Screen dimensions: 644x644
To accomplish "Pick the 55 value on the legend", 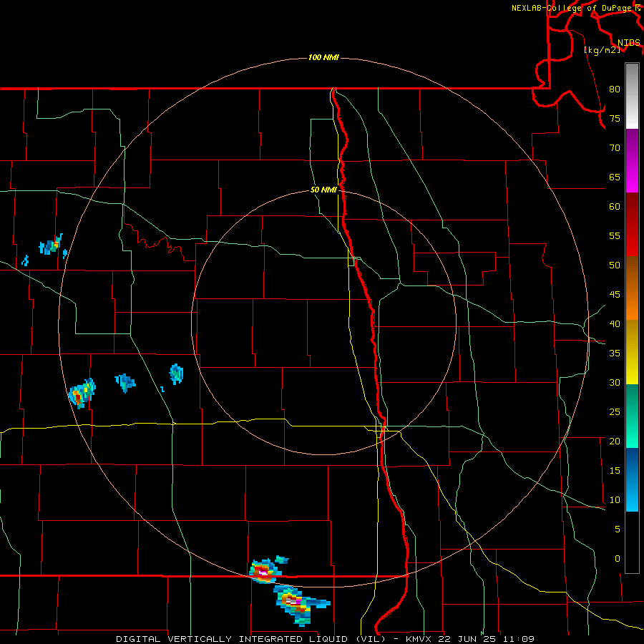I will [x=615, y=235].
